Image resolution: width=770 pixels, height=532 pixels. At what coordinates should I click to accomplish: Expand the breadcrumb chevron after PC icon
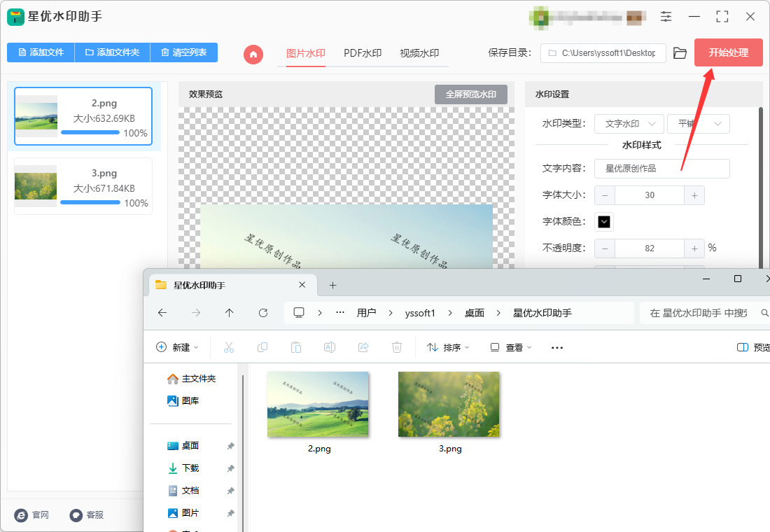(320, 313)
